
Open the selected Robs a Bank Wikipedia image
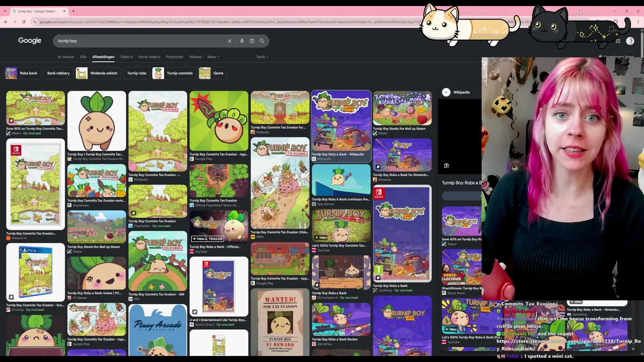[341, 121]
